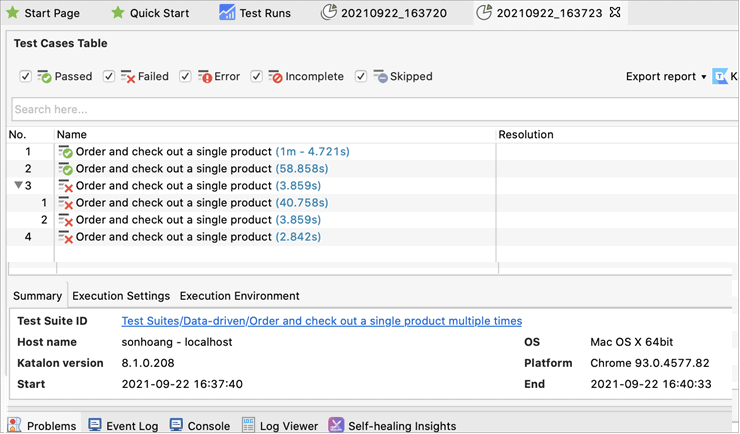Click the green star icon on Quick Start tab
The height and width of the screenshot is (434, 740).
118,13
